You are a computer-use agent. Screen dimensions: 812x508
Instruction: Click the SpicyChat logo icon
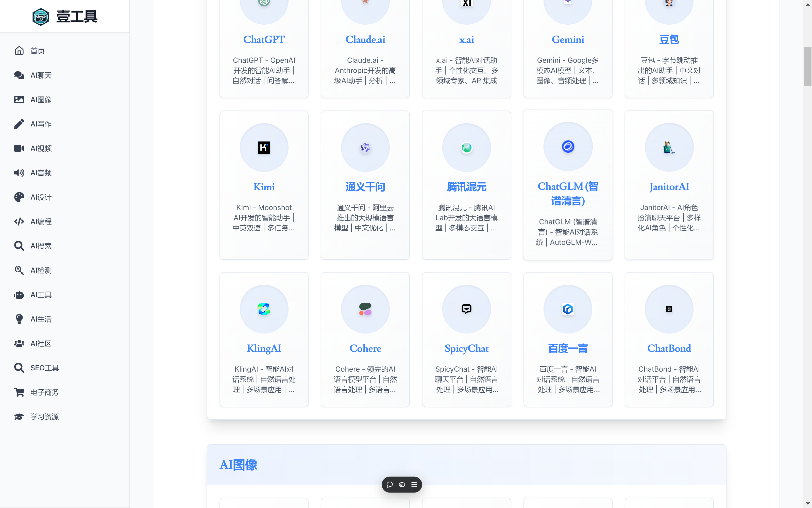466,309
